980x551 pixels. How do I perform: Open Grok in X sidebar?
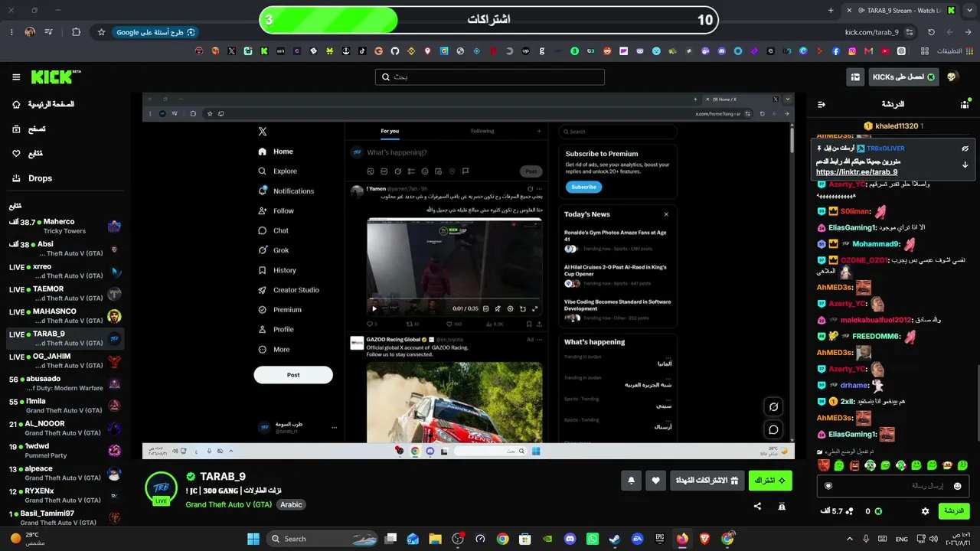click(274, 250)
